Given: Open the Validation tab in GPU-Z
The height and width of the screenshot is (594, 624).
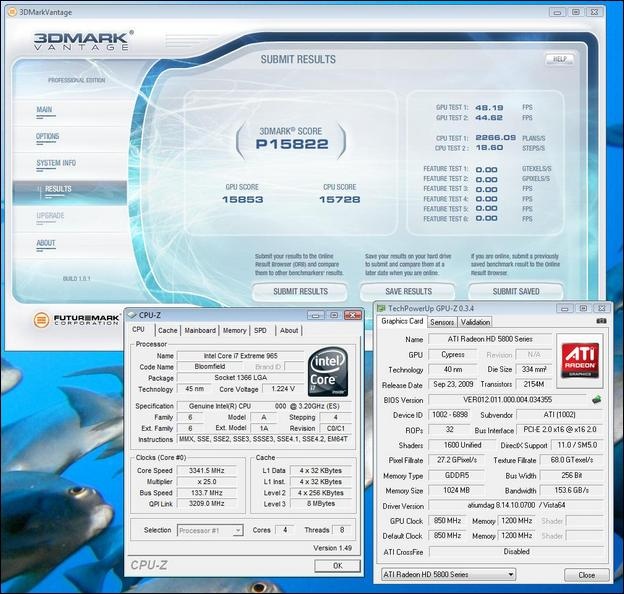Looking at the screenshot, I should 475,322.
